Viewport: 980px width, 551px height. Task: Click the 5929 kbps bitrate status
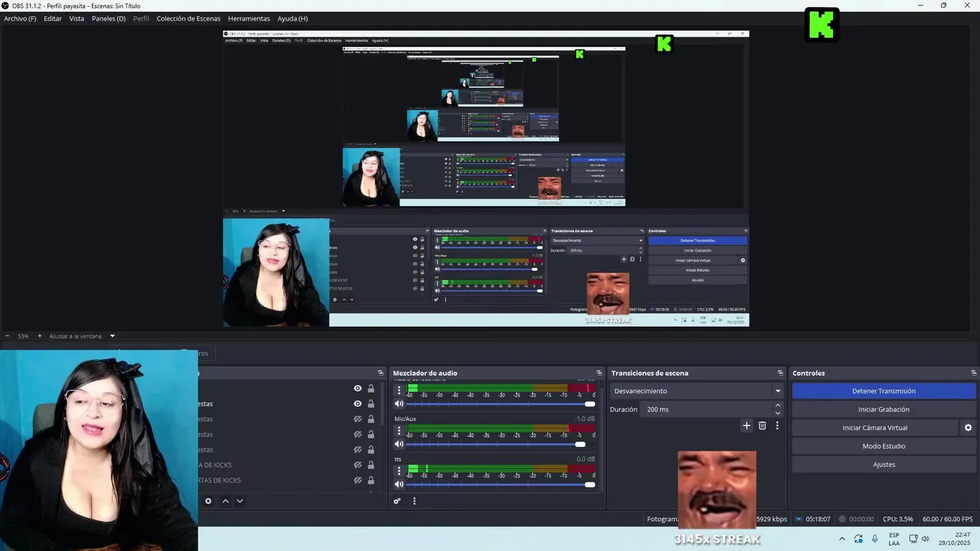click(771, 519)
